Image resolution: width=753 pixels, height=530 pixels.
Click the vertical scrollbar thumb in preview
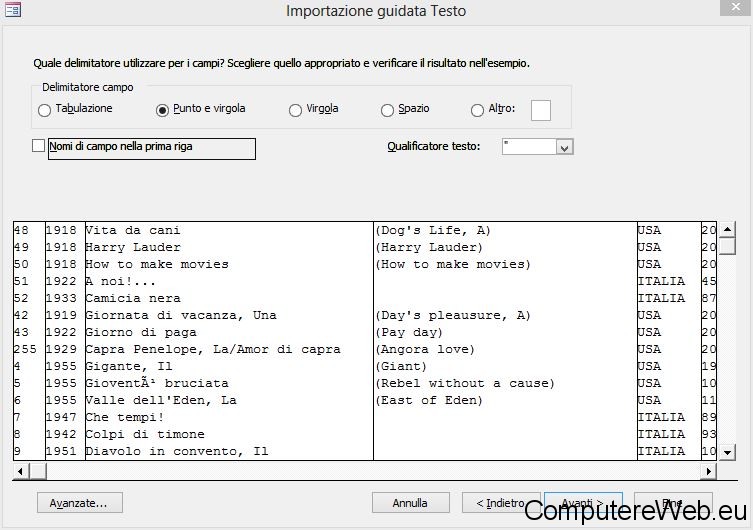click(728, 246)
